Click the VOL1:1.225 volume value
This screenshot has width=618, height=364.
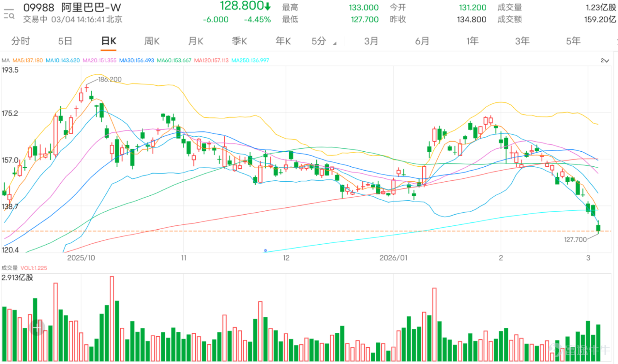coord(34,268)
